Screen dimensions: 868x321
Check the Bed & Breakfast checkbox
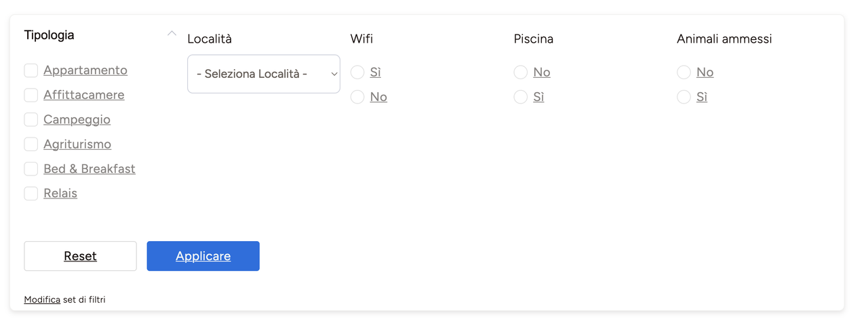point(31,169)
